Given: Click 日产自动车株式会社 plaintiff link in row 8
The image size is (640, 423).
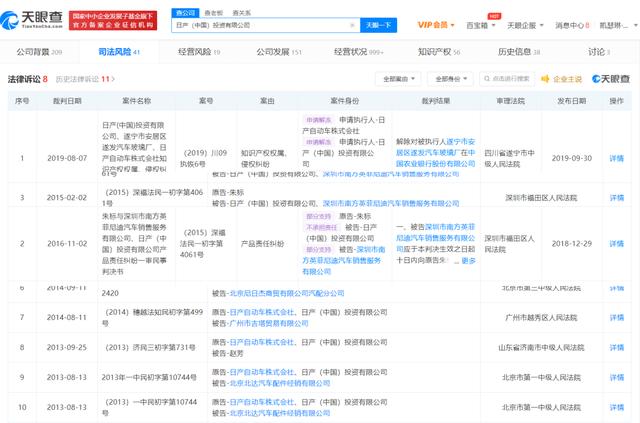Looking at the screenshot, I should [x=262, y=342].
